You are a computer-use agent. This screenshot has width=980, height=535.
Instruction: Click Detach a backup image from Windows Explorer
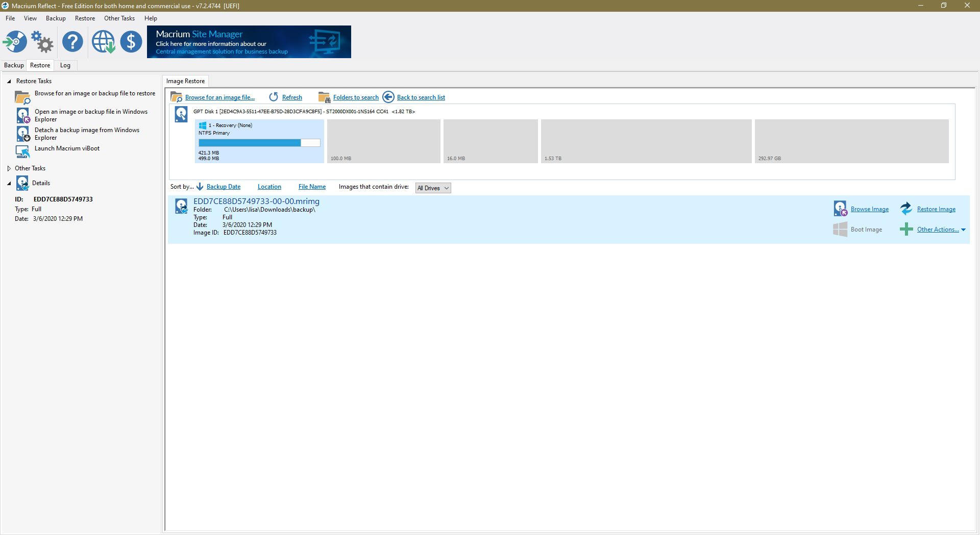tap(87, 134)
